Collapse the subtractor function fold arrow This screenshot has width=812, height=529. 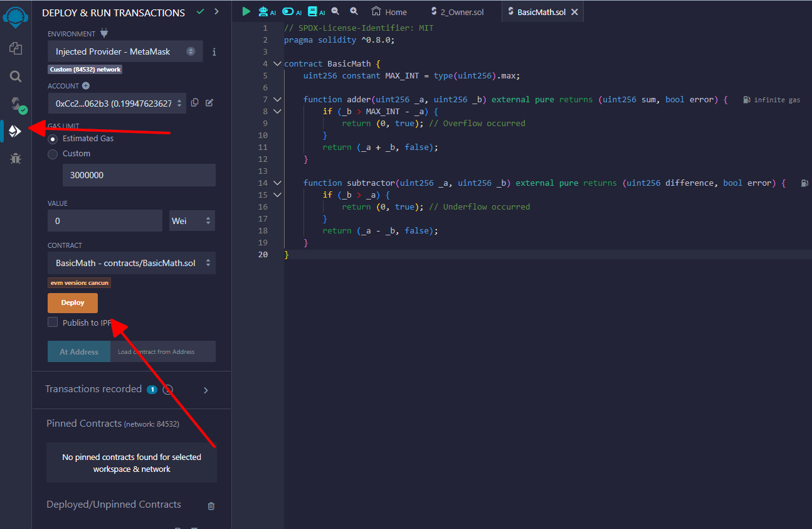point(277,183)
